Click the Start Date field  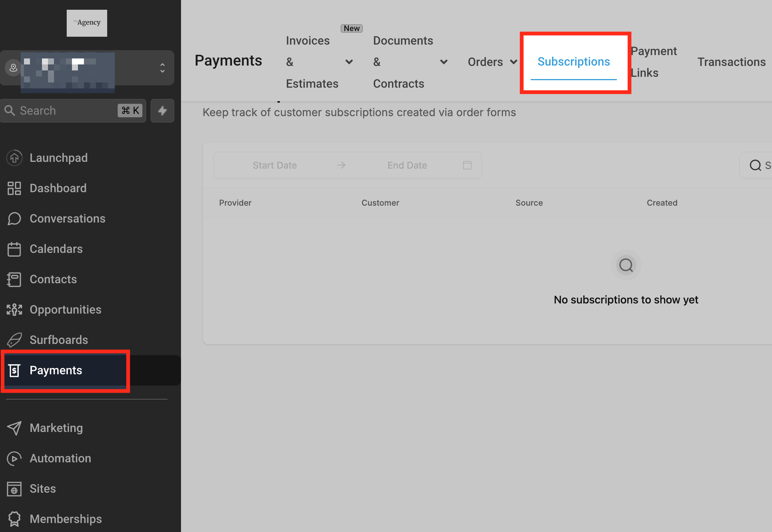[x=275, y=165]
